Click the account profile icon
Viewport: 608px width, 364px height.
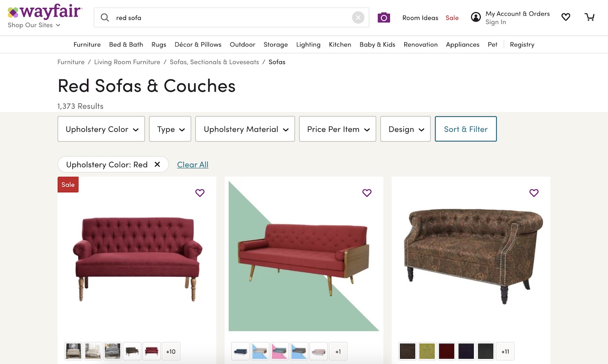click(x=476, y=17)
